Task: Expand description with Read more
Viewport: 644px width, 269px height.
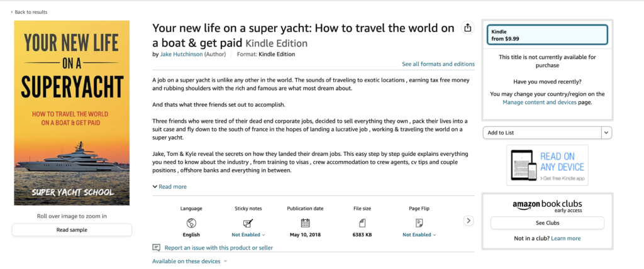Action: point(170,187)
